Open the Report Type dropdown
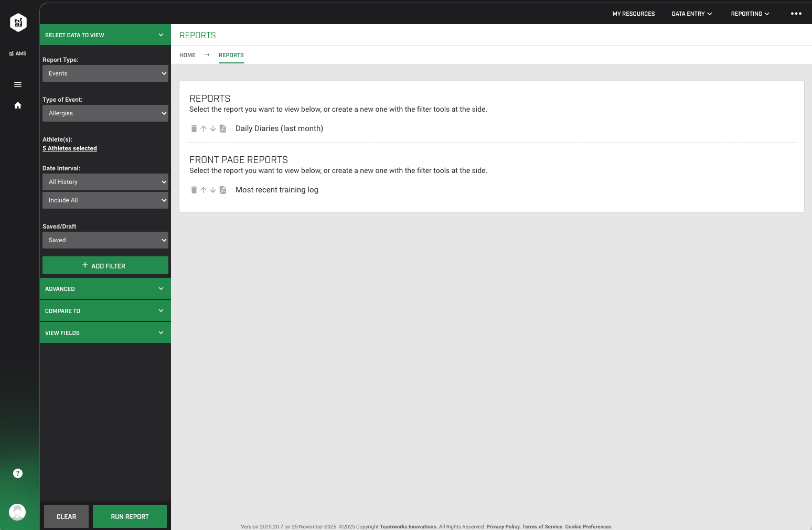812x530 pixels. 105,73
